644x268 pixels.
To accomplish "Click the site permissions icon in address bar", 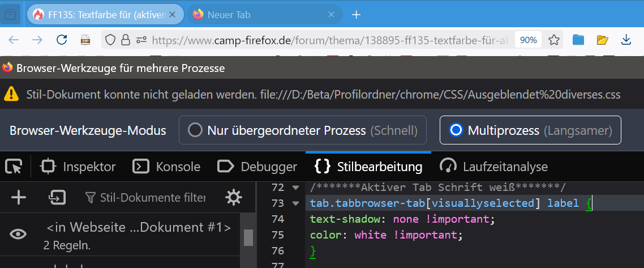I will click(140, 40).
